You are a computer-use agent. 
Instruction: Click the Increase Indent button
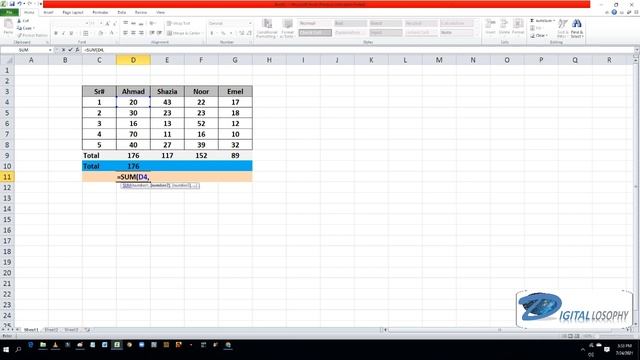coord(159,33)
